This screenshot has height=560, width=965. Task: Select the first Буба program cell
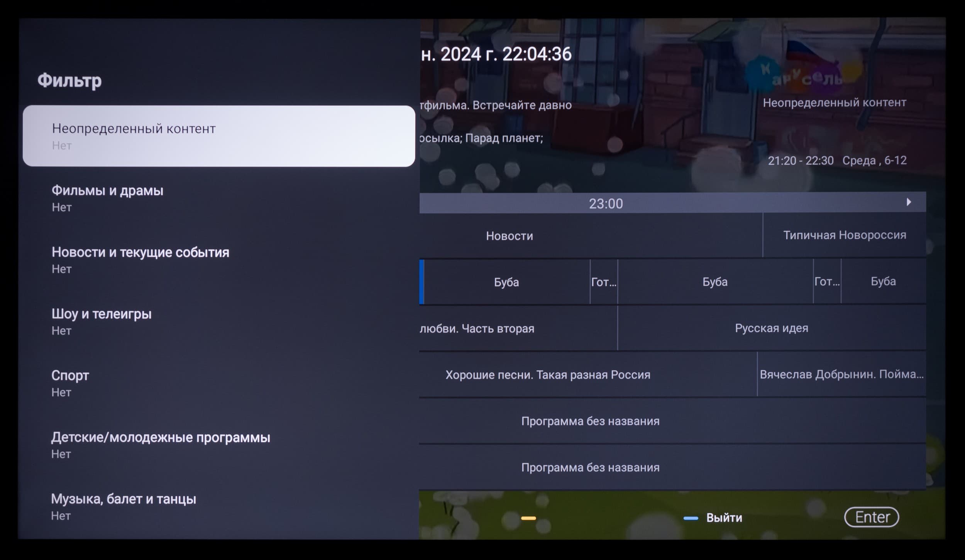(506, 282)
